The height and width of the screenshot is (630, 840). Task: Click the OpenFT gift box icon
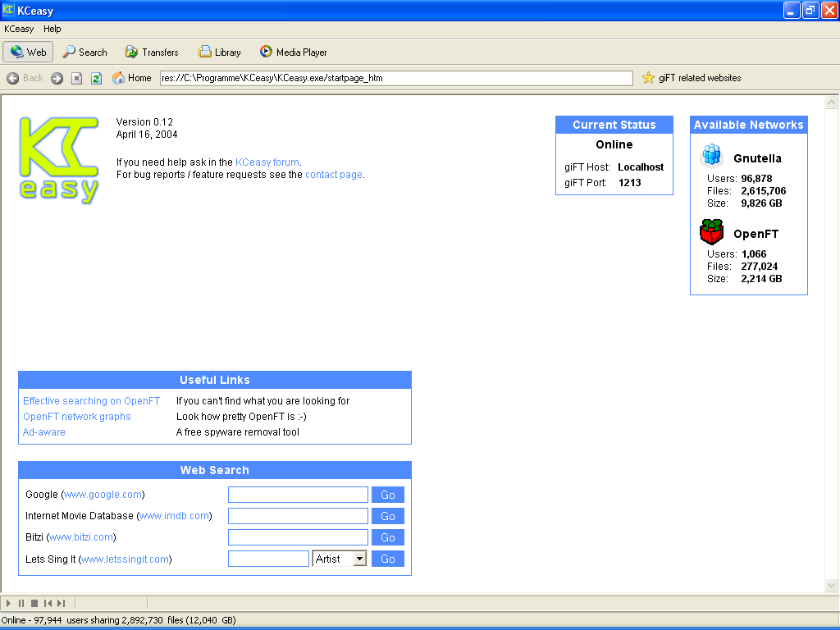(711, 231)
